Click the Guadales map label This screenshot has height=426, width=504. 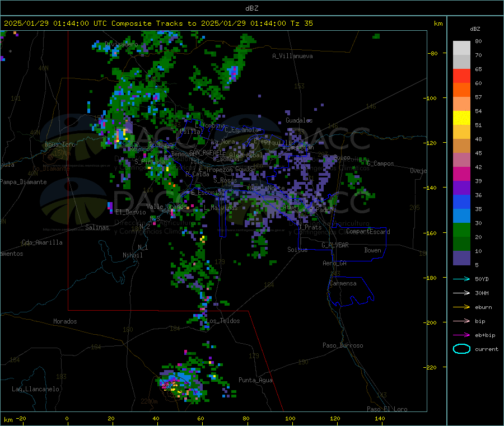[299, 120]
